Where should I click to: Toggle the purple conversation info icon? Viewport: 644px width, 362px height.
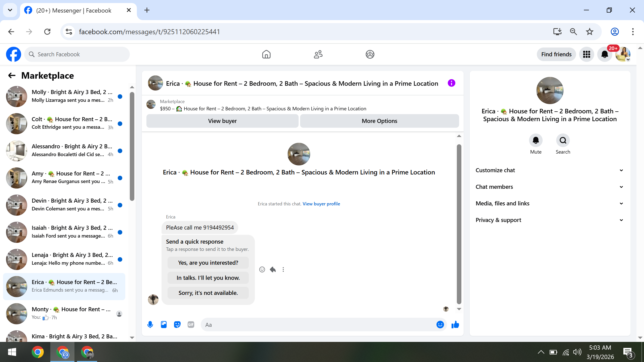click(x=452, y=83)
